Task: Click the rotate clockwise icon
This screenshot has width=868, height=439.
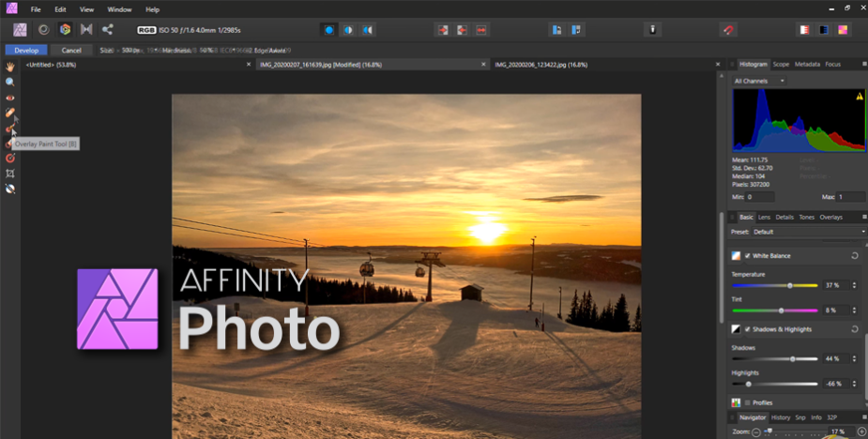Action: click(576, 30)
